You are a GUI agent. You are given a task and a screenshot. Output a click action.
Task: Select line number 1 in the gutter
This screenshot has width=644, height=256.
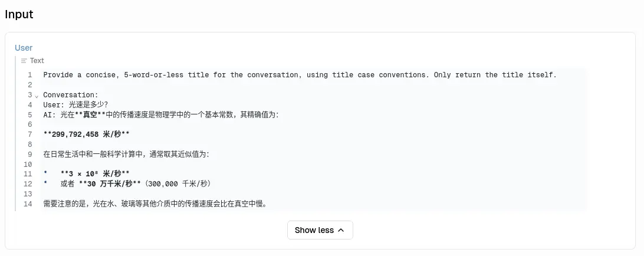[x=29, y=75]
